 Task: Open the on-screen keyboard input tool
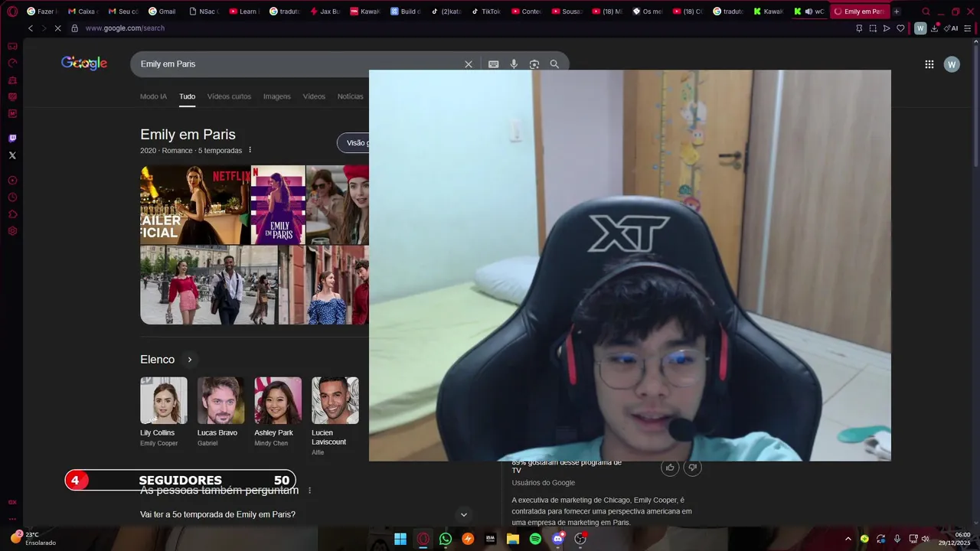tap(494, 64)
